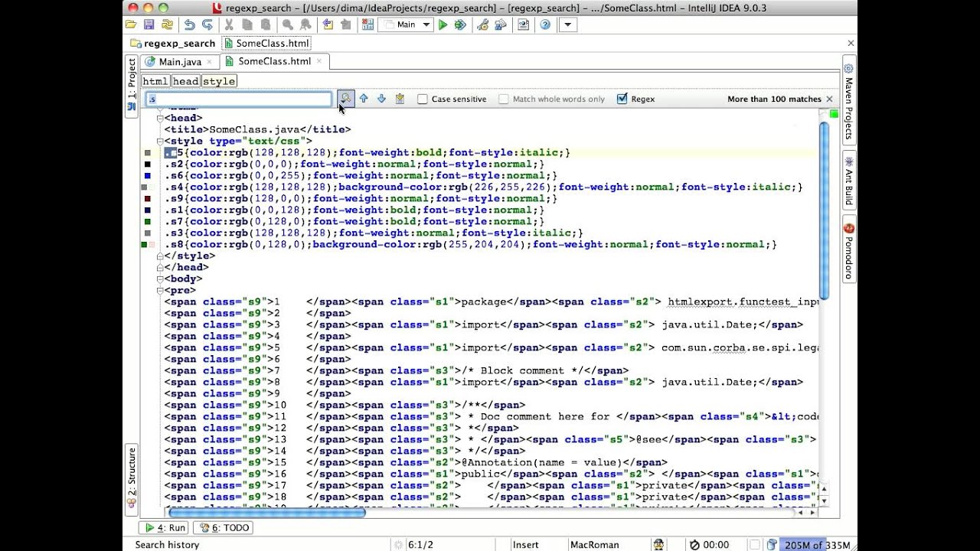
Task: Click the Open file toolbar icon
Action: coord(132,24)
